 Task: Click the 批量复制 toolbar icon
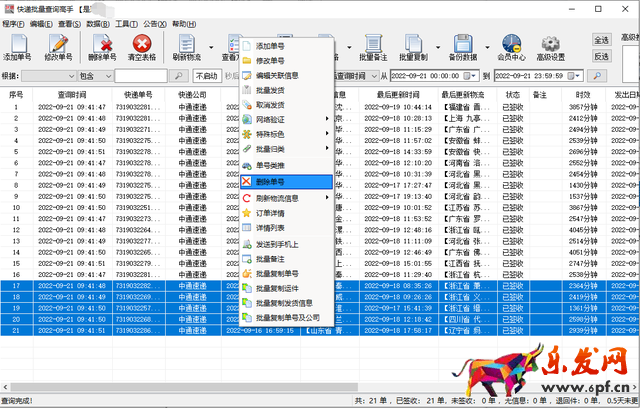point(414,46)
